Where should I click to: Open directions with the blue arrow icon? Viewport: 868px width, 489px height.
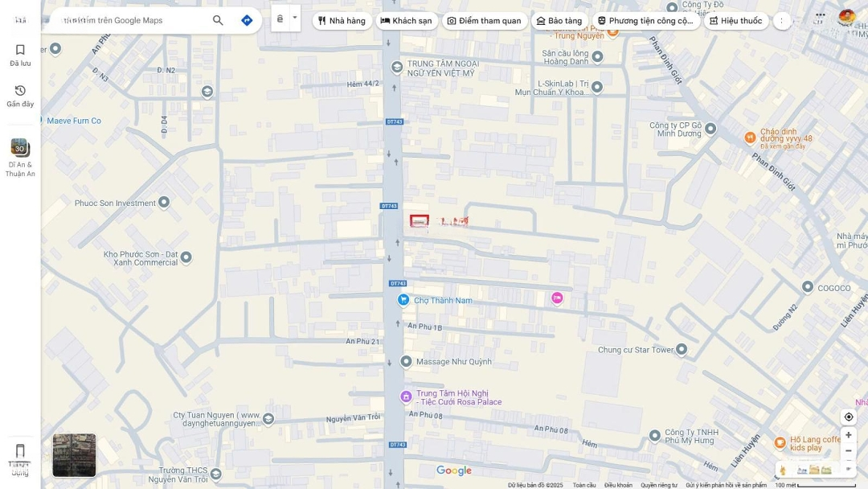tap(247, 20)
